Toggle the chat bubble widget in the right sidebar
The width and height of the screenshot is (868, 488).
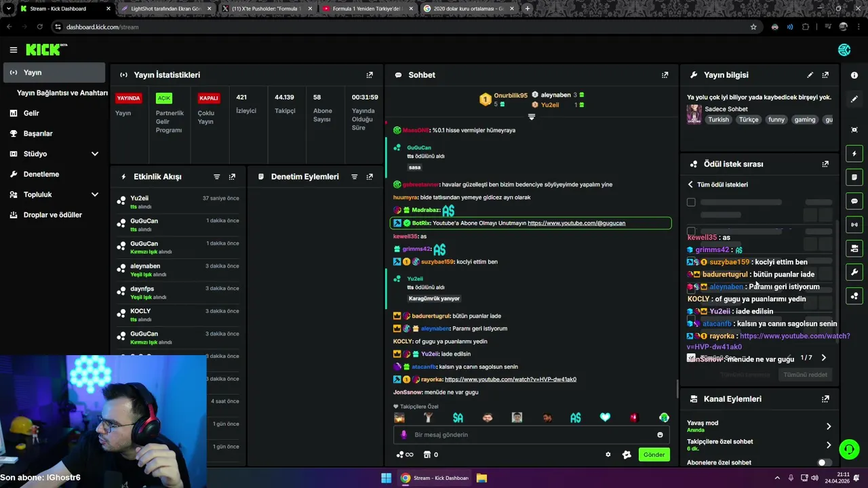[x=854, y=201]
